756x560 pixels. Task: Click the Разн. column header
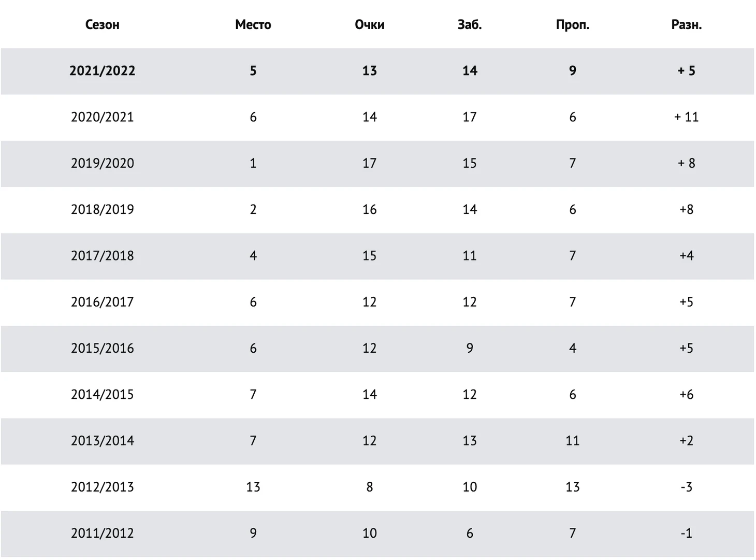(686, 25)
